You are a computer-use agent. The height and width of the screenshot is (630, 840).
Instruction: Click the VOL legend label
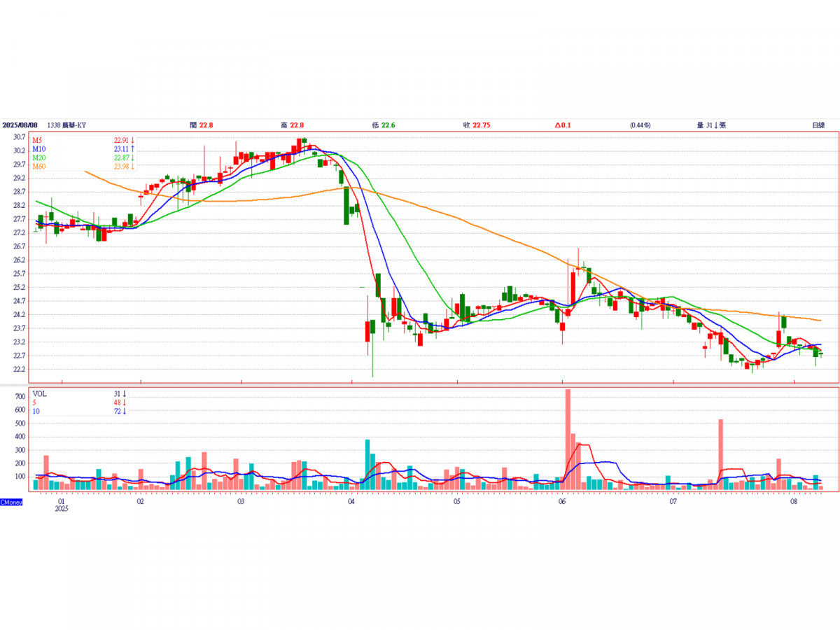click(41, 393)
